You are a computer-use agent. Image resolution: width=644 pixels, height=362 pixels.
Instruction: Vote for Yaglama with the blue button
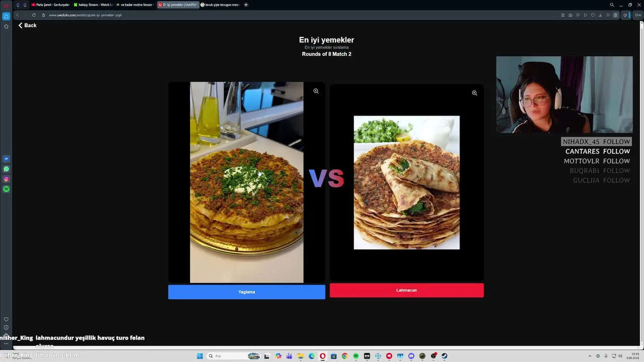point(247,292)
